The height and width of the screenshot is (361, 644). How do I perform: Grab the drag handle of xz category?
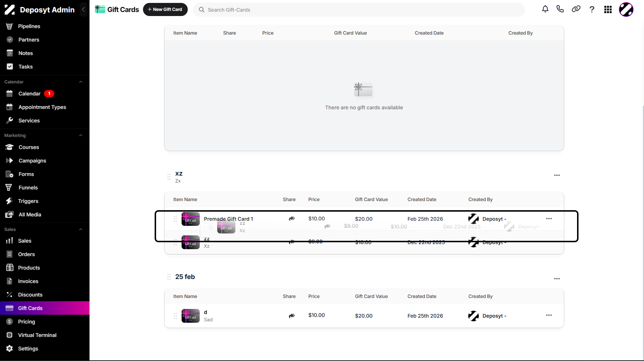[169, 177]
